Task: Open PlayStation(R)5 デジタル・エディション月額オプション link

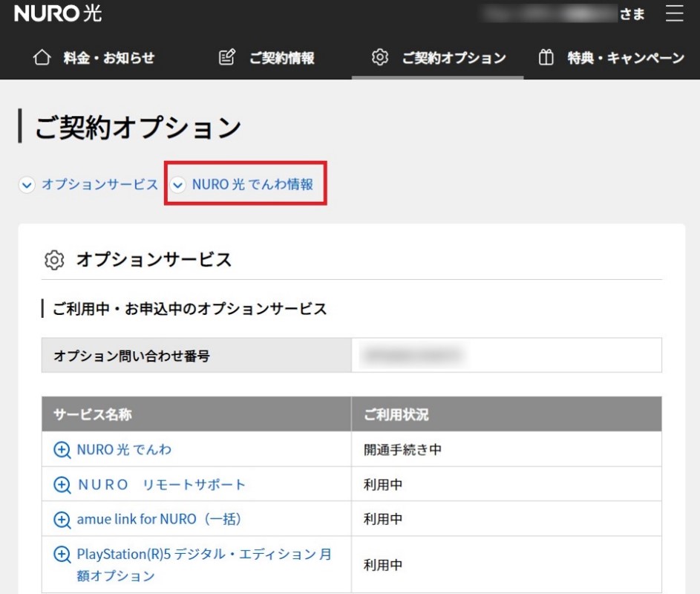Action: coord(204,564)
